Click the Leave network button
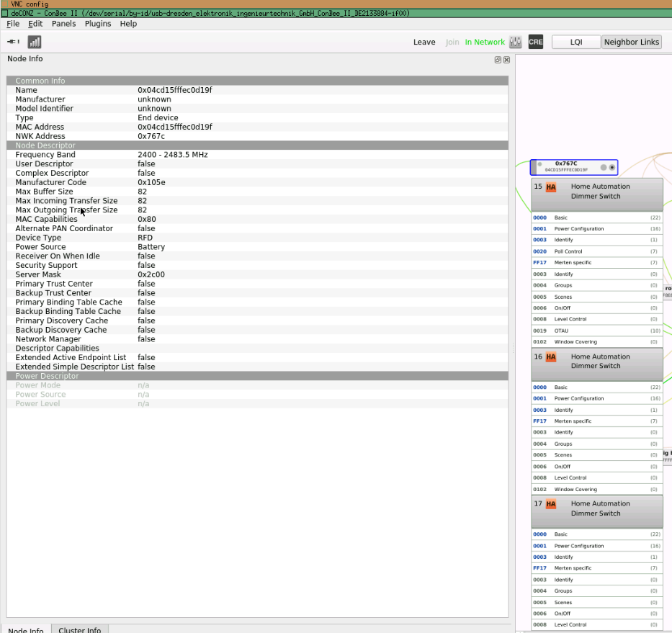Image resolution: width=672 pixels, height=633 pixels. pyautogui.click(x=424, y=42)
